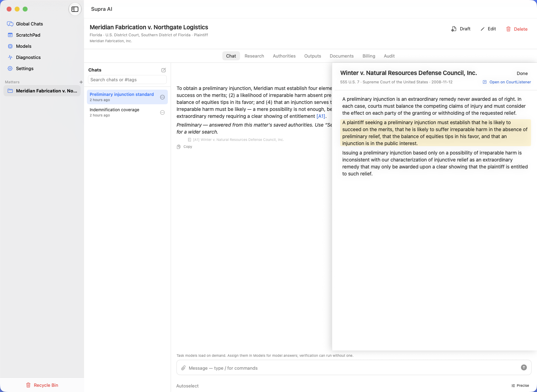Click the highlighted preliminary injunction passage
The image size is (537, 392).
coord(435,133)
